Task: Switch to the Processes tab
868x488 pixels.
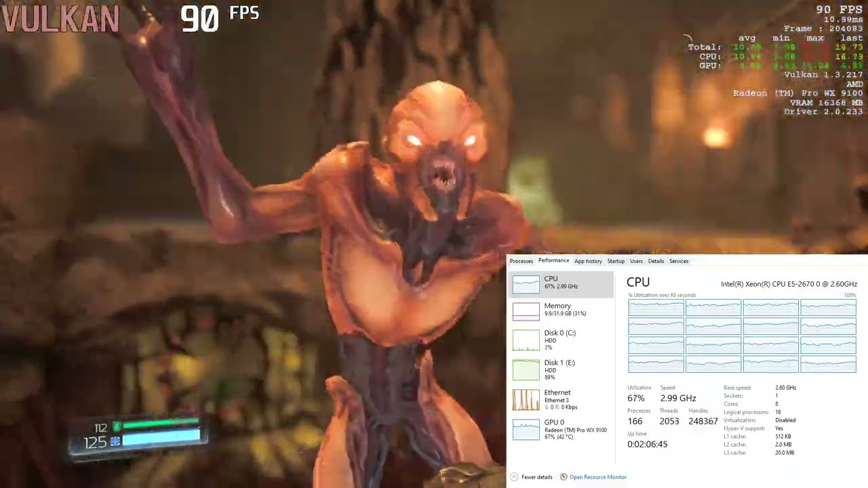Action: pyautogui.click(x=521, y=261)
